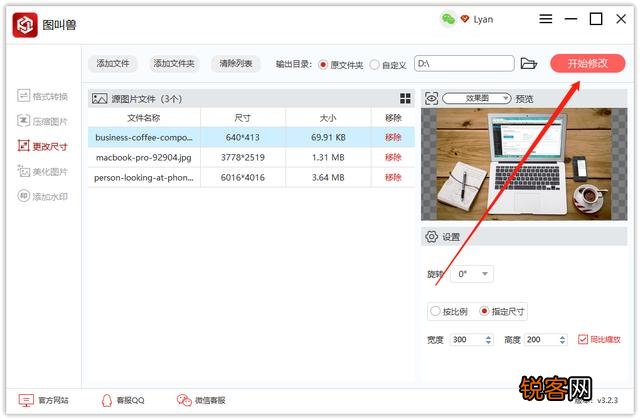Click the source images picture icon

click(x=99, y=98)
